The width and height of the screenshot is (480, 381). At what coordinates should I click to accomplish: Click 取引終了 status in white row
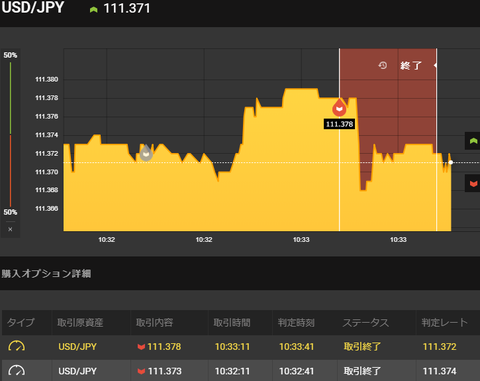[362, 371]
